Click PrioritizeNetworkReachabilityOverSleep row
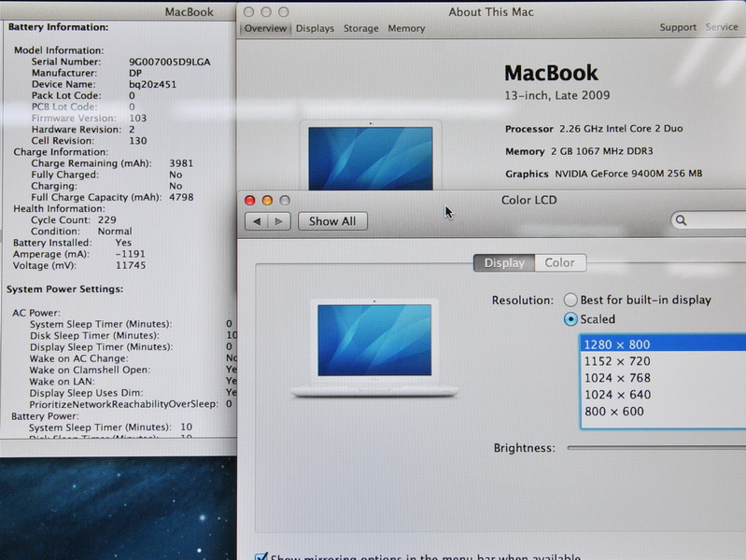 [131, 404]
